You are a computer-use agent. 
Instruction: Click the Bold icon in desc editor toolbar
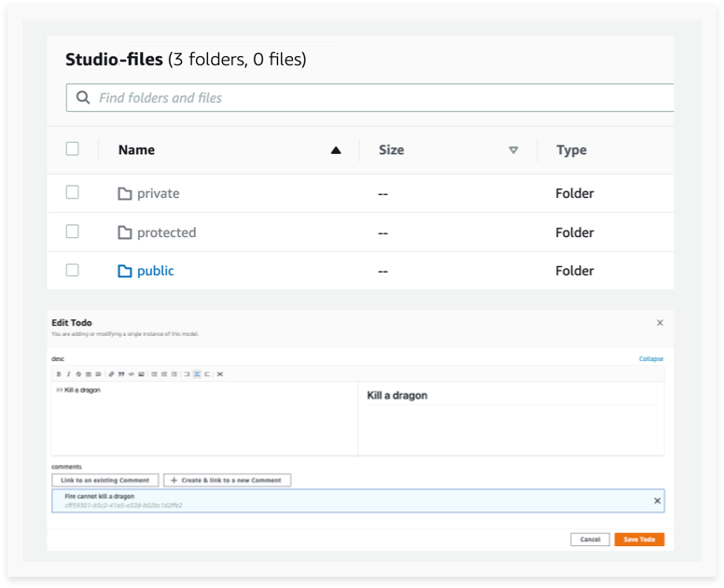click(58, 373)
